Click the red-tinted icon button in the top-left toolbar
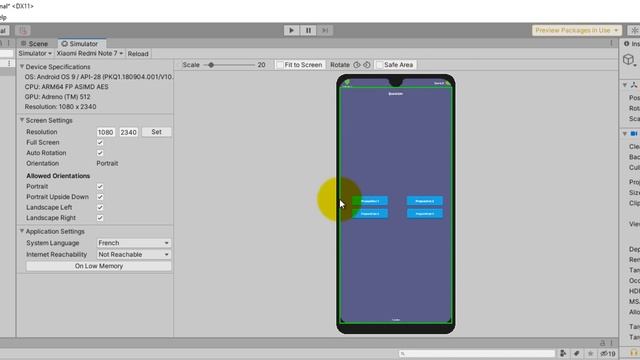This screenshot has height=360, width=640. 23,31
